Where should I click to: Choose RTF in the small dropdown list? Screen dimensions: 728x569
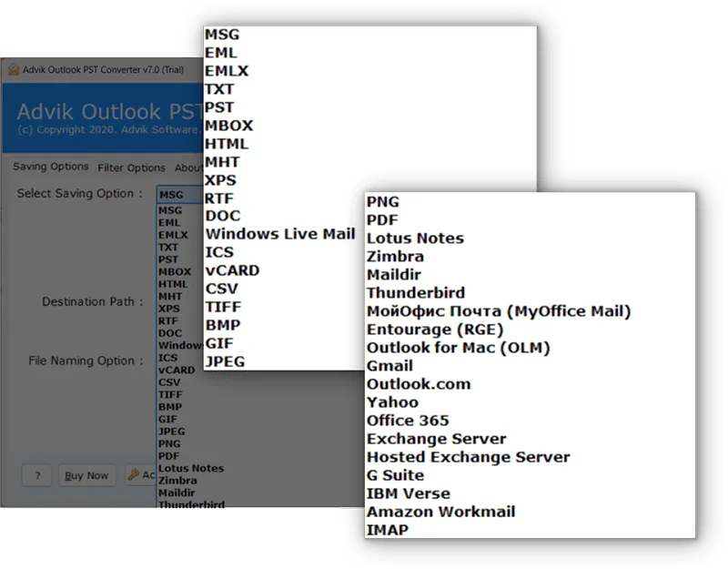pyautogui.click(x=167, y=321)
